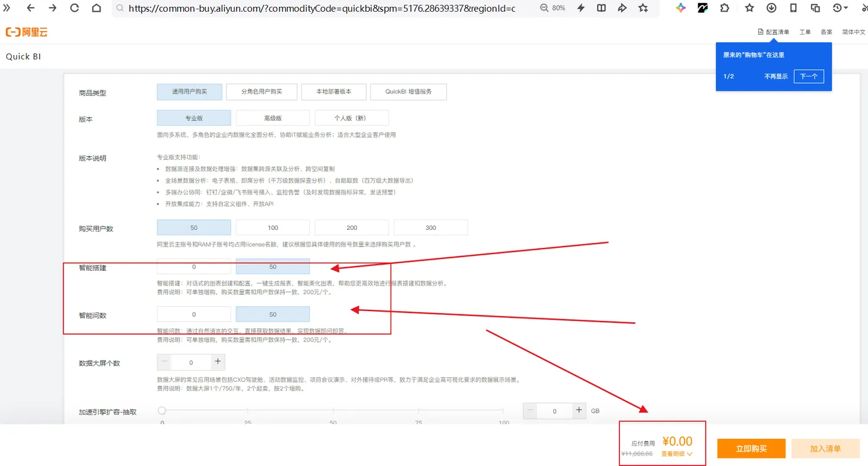The width and height of the screenshot is (868, 466).
Task: Click the struck-through ¥11,666.66 original price
Action: (x=637, y=454)
